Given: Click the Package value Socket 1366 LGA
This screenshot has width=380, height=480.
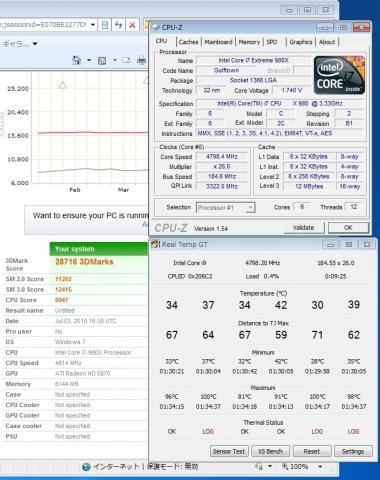Looking at the screenshot, I should (253, 80).
